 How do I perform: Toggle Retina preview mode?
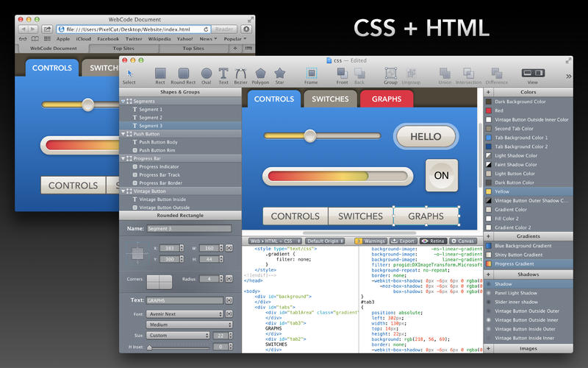[433, 241]
